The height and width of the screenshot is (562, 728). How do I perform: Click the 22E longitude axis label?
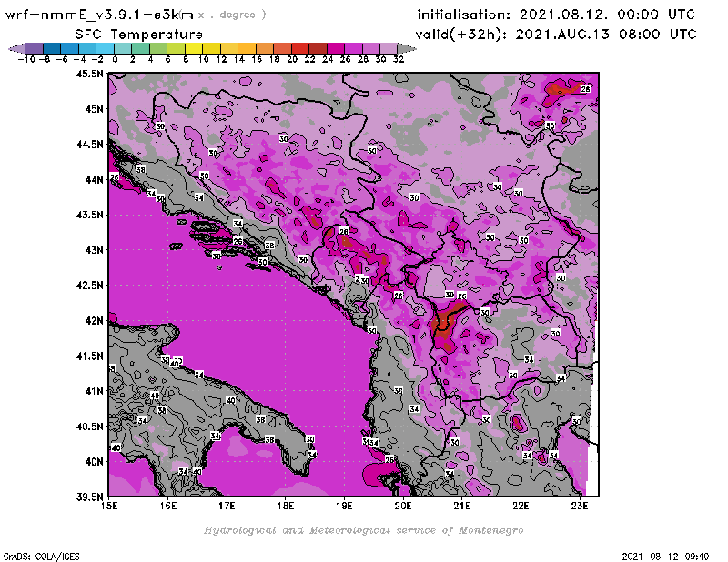(x=521, y=506)
